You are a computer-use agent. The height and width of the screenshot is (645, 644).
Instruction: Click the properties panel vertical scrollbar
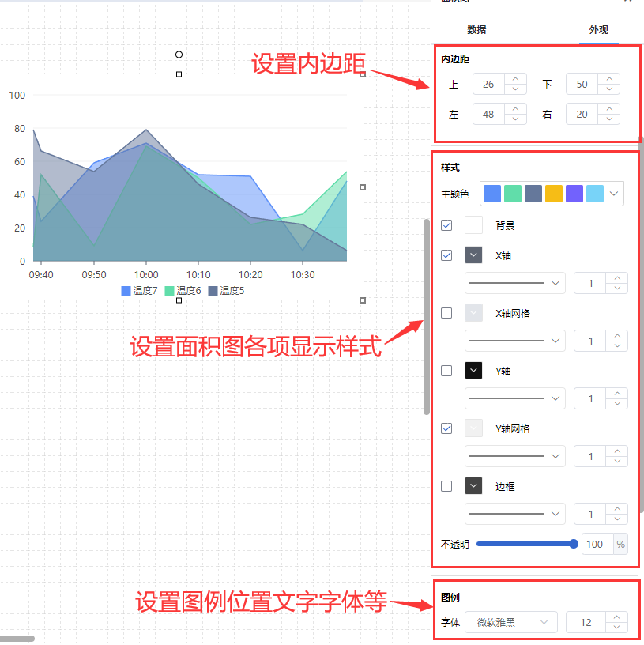[x=641, y=325]
